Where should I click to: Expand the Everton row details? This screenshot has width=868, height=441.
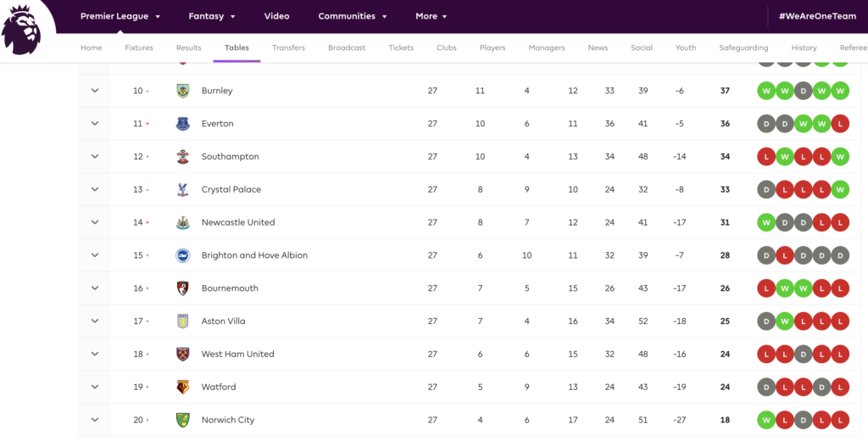click(95, 124)
